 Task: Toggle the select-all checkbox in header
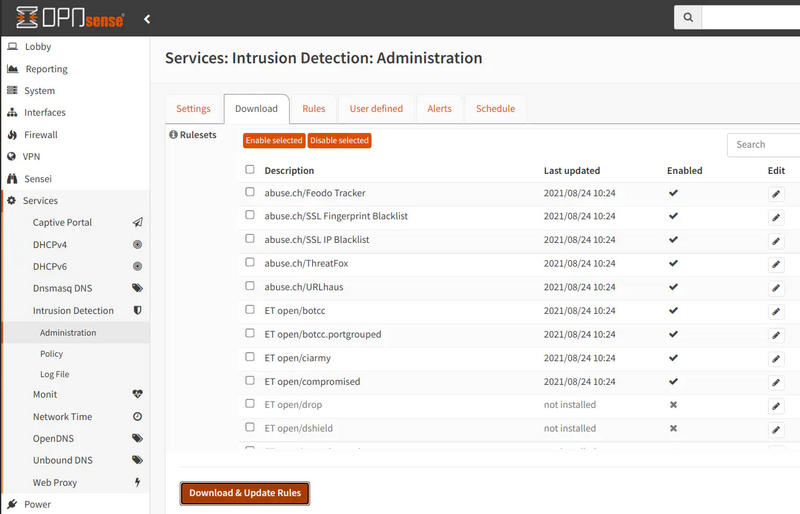coord(249,169)
